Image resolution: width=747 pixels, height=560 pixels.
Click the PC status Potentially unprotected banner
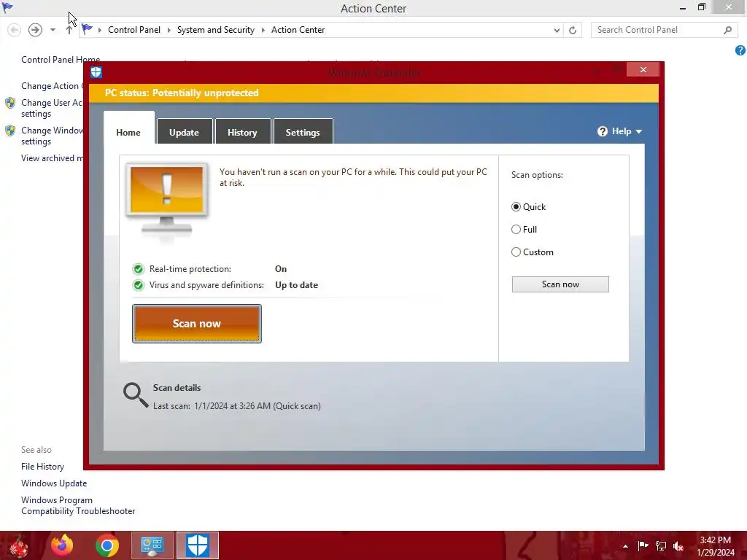[x=374, y=93]
